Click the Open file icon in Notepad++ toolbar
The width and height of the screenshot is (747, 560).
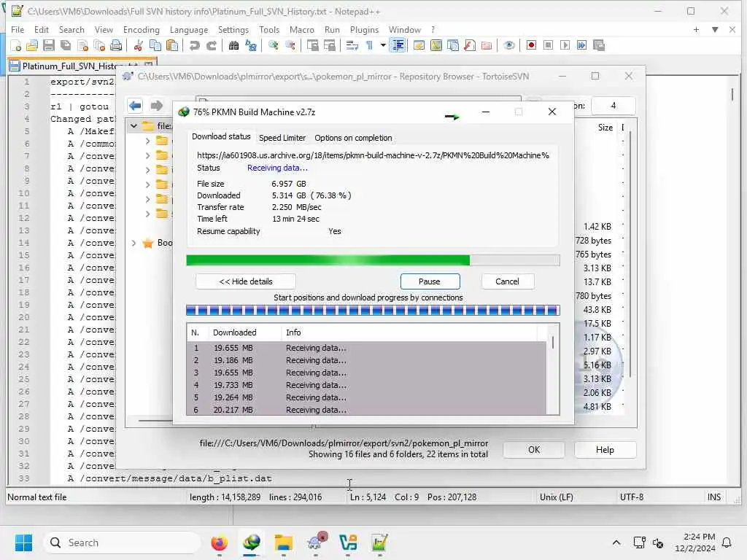tap(32, 46)
